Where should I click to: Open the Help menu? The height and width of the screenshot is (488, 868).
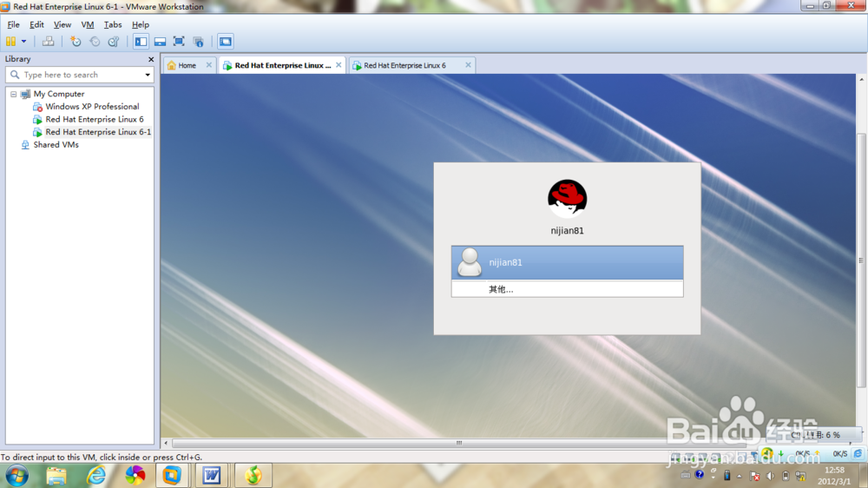[x=140, y=25]
